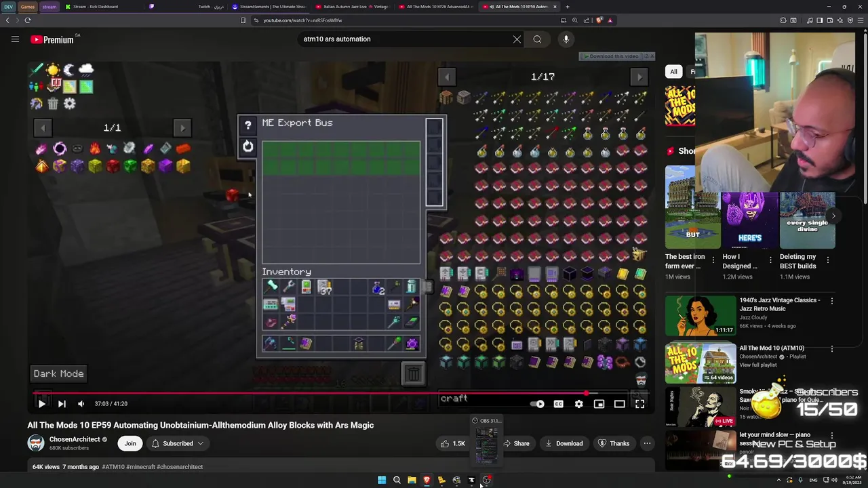The image size is (868, 488).
Task: Click the red scrubber handle on the progress bar
Action: (x=585, y=392)
